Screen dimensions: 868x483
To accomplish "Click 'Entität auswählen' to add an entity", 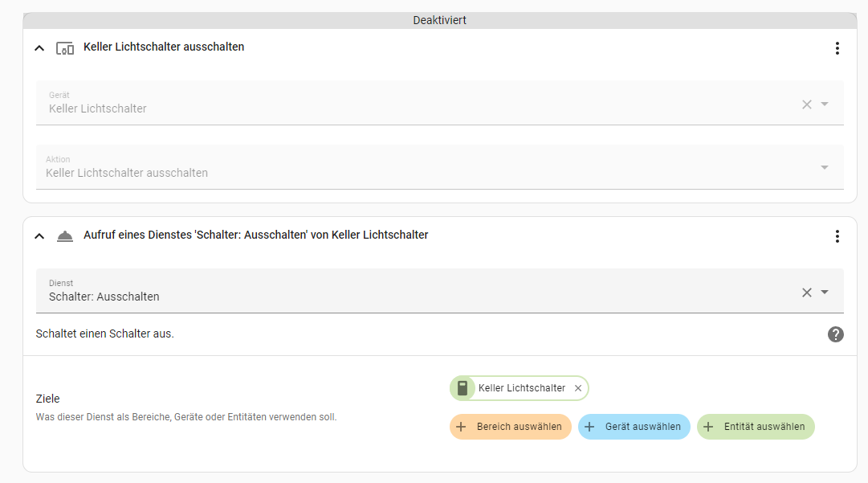I will 756,427.
